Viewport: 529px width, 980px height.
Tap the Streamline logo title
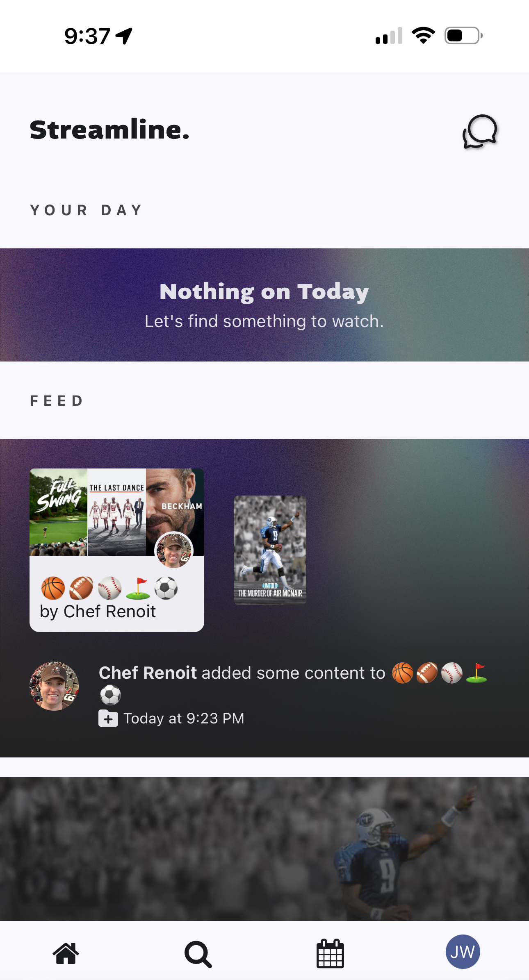(109, 130)
